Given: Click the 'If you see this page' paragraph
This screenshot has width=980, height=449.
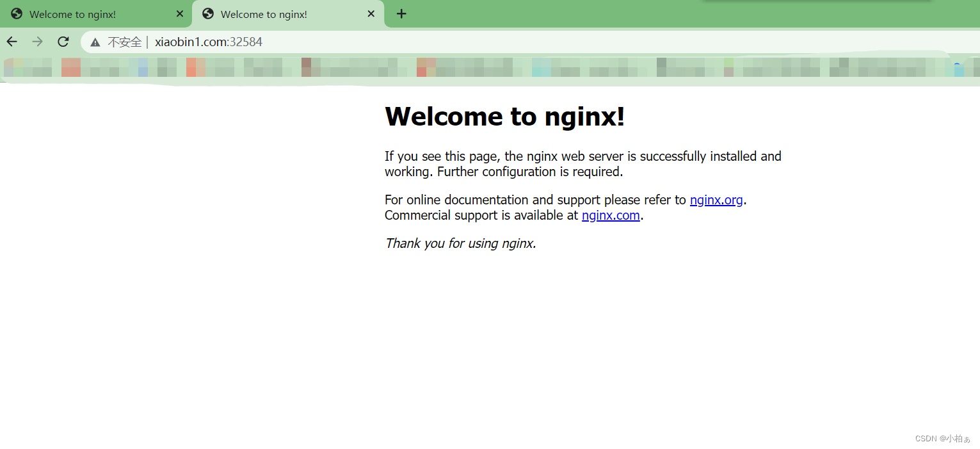Looking at the screenshot, I should click(582, 164).
